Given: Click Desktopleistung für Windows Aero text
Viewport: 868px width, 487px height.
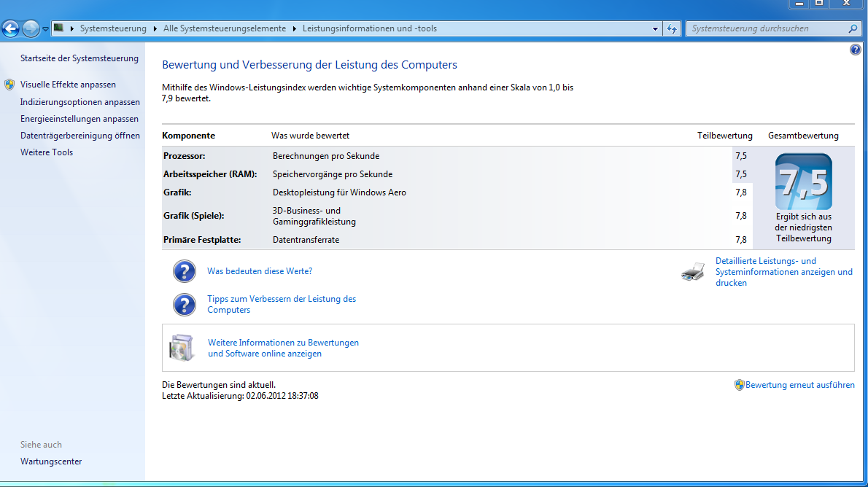Looking at the screenshot, I should pos(339,192).
